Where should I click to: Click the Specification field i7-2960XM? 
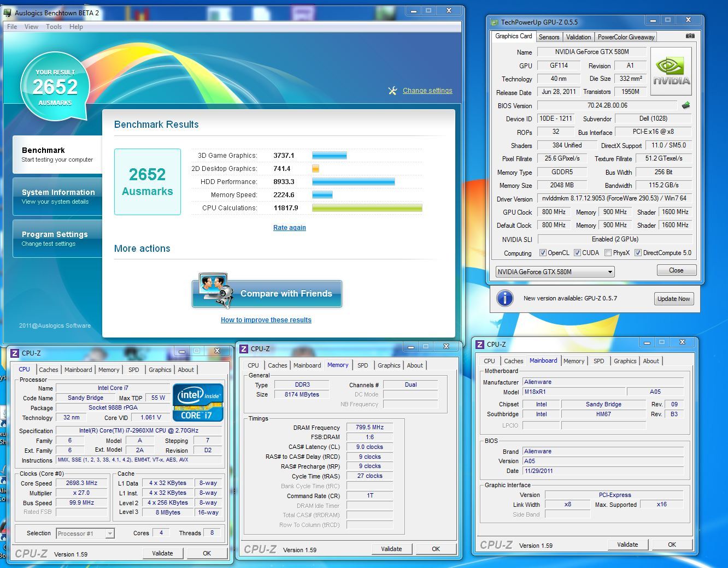(139, 431)
